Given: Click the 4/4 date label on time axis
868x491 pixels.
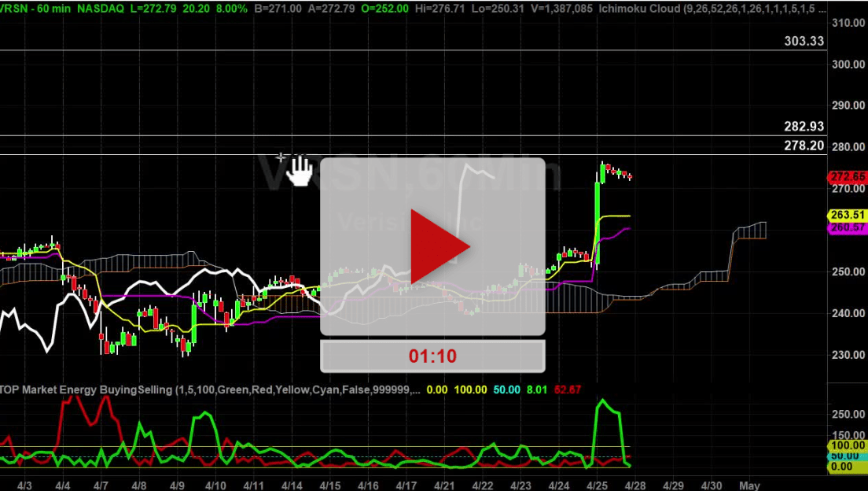Looking at the screenshot, I should 63,485.
